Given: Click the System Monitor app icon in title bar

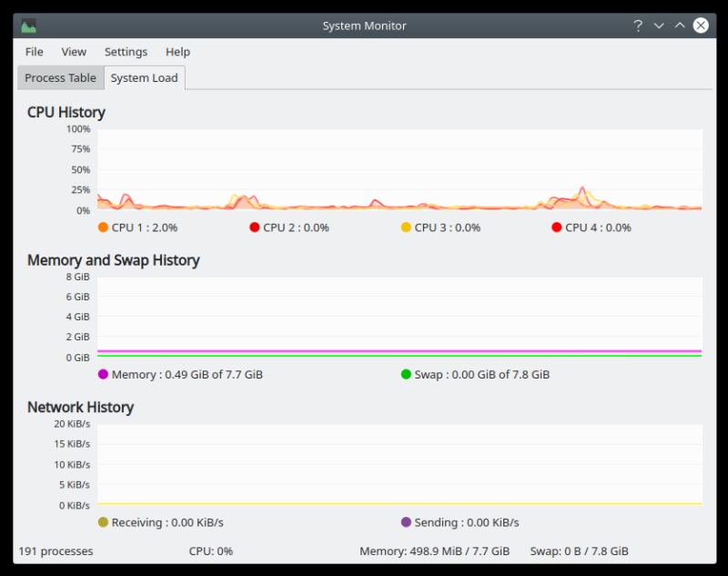Looking at the screenshot, I should click(x=29, y=25).
